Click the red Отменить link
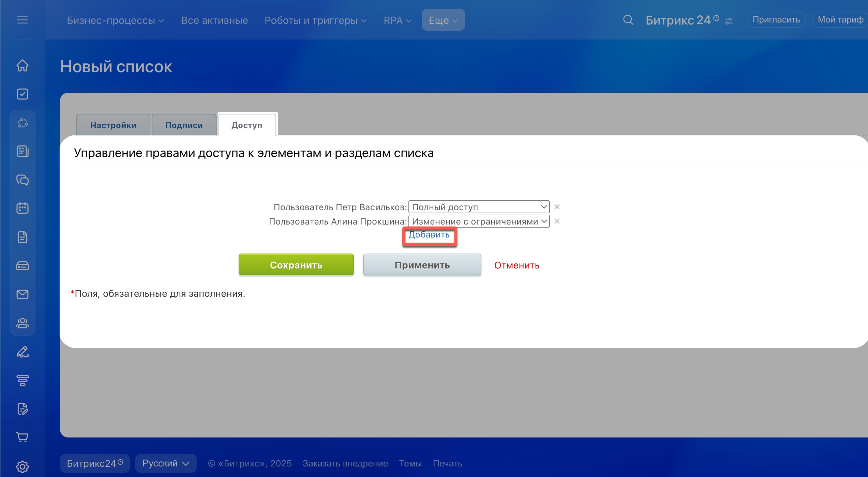The width and height of the screenshot is (868, 477). coord(517,265)
